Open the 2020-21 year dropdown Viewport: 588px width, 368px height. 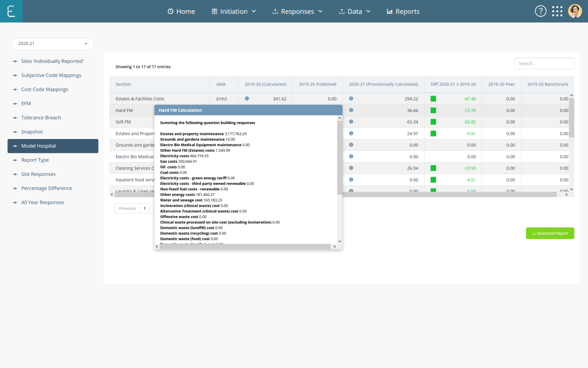53,44
